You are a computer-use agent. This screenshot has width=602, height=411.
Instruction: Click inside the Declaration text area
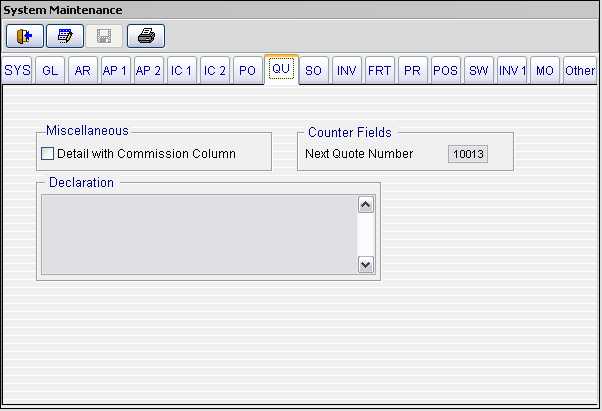click(199, 235)
